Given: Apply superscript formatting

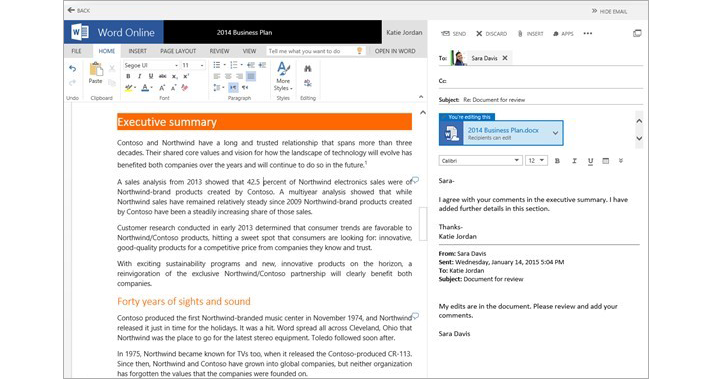Looking at the screenshot, I should (186, 76).
